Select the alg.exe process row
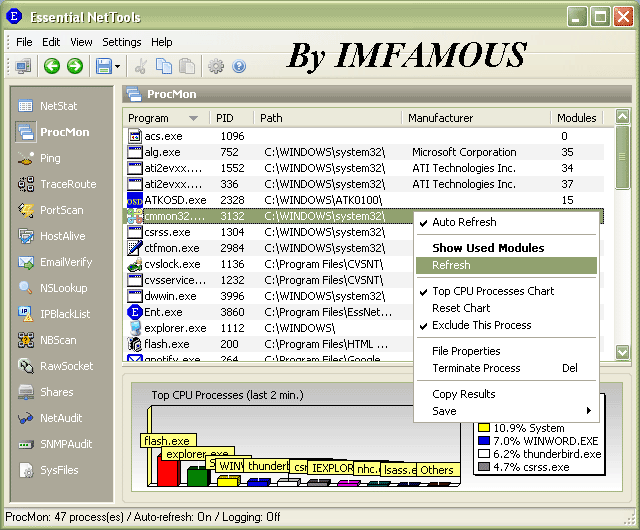 click(x=363, y=152)
